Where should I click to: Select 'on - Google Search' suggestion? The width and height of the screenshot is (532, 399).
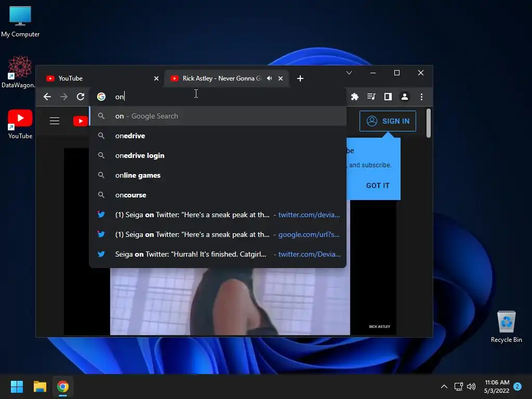tap(218, 116)
